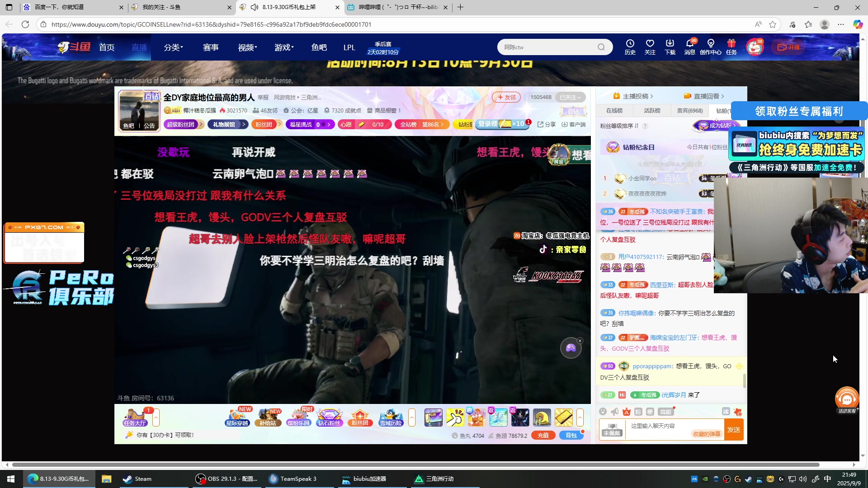Open the 消息 notification bell

(690, 47)
